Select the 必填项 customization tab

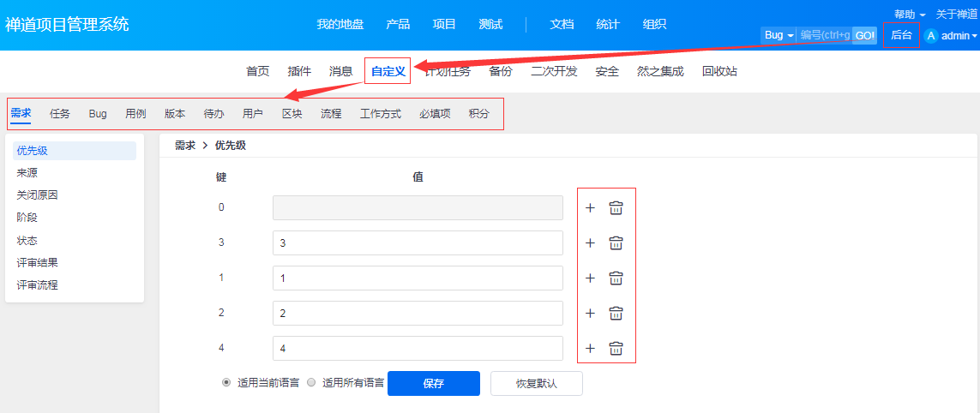click(435, 114)
